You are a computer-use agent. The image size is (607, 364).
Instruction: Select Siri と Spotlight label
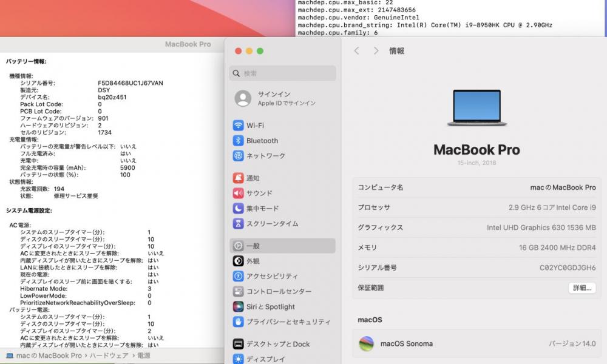tap(271, 306)
